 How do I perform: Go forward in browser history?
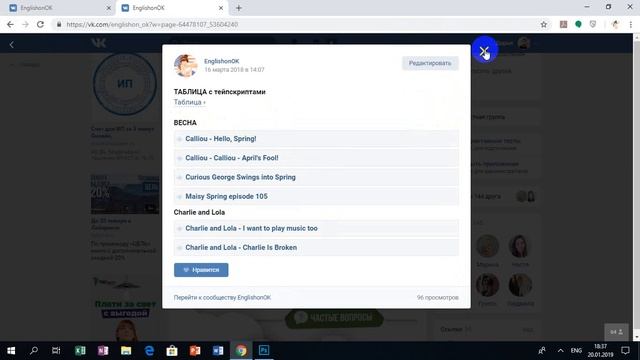[x=25, y=24]
